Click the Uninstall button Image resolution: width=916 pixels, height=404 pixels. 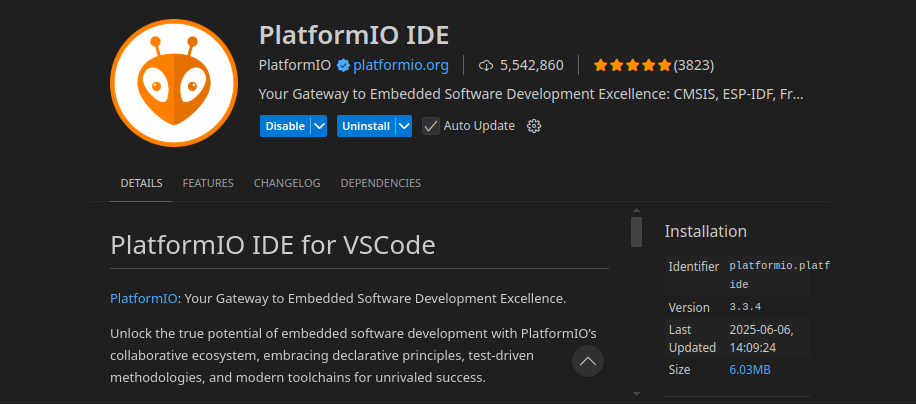pos(366,126)
